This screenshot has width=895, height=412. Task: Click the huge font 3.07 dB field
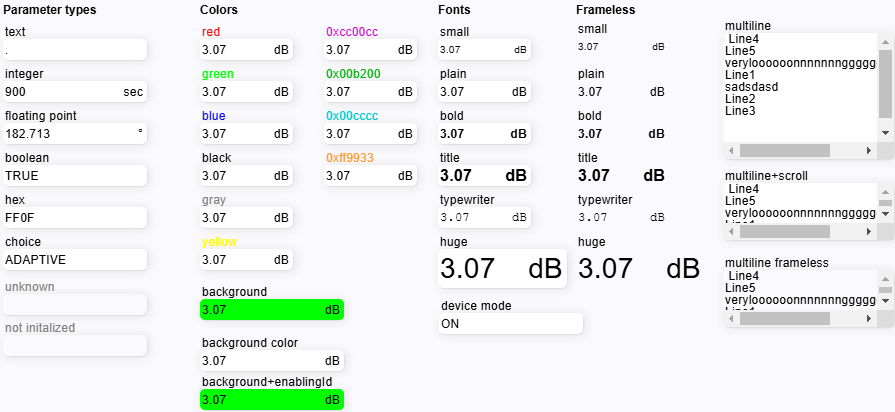[x=502, y=269]
